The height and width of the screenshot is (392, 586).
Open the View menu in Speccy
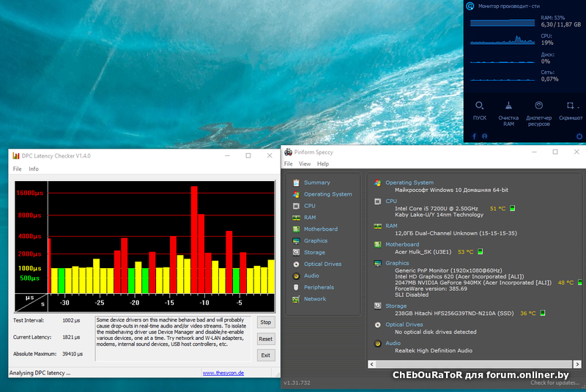(305, 164)
